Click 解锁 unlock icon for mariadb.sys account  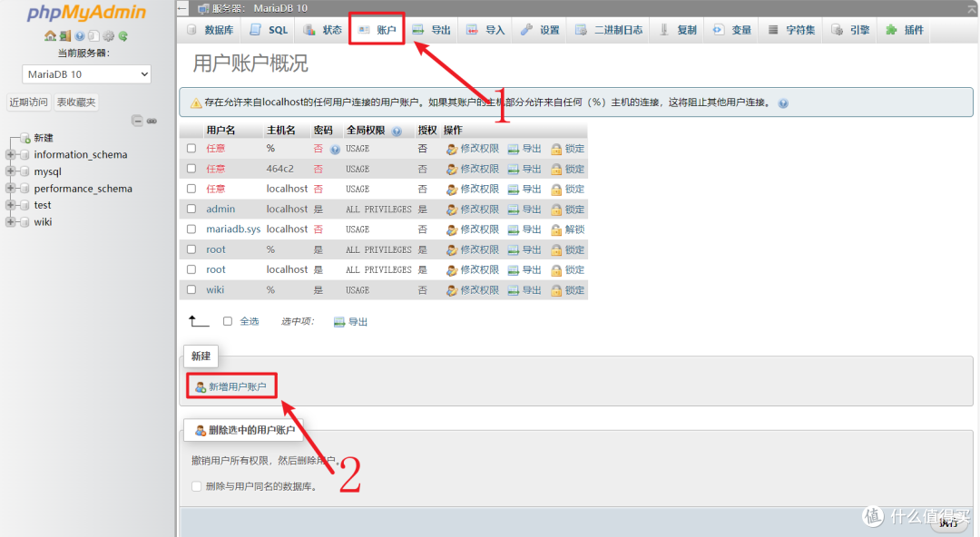[x=556, y=230]
